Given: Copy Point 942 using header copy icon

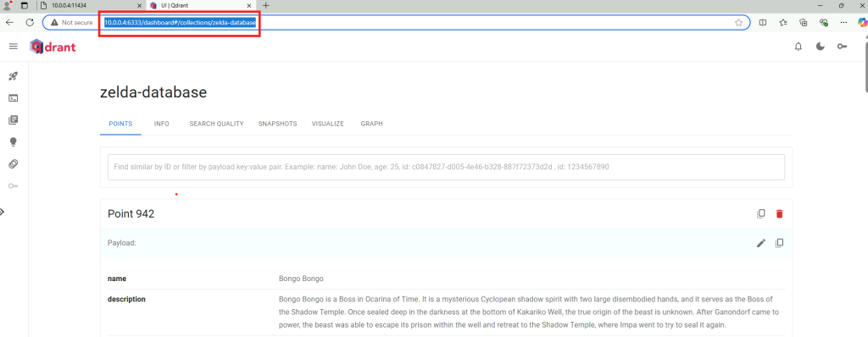Looking at the screenshot, I should [761, 213].
